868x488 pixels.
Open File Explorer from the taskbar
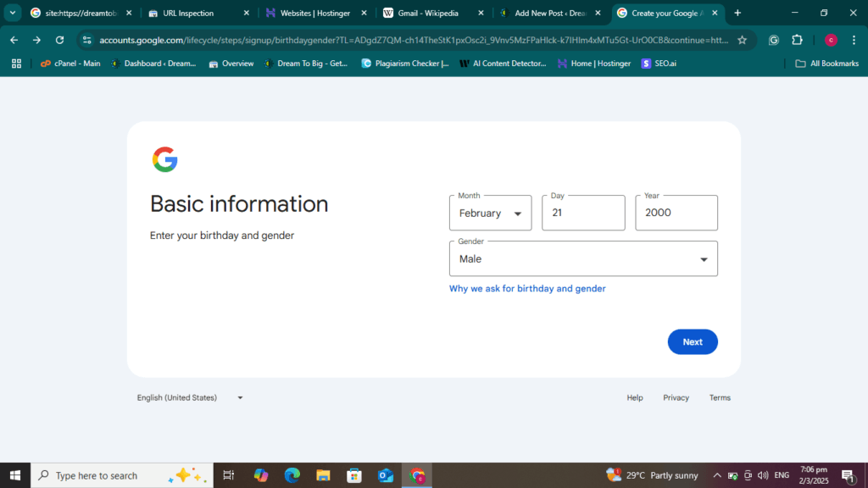(323, 475)
